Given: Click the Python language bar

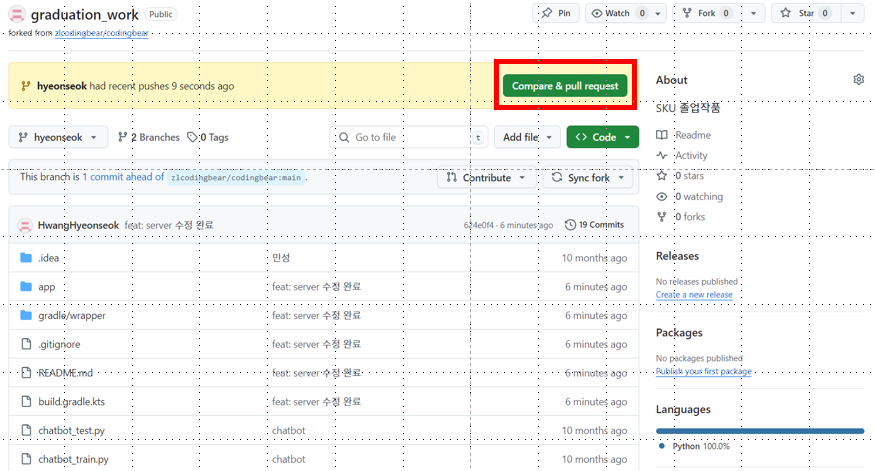Looking at the screenshot, I should pos(760,431).
